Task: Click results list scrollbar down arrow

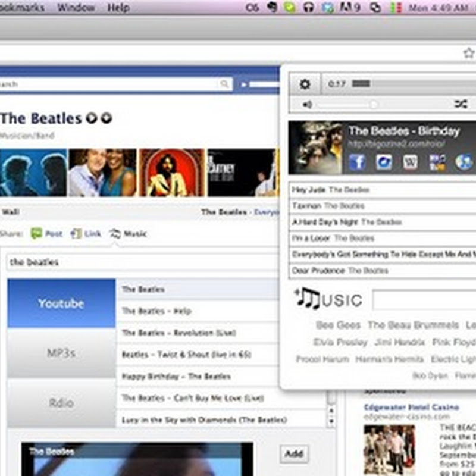Action: pos(331,421)
